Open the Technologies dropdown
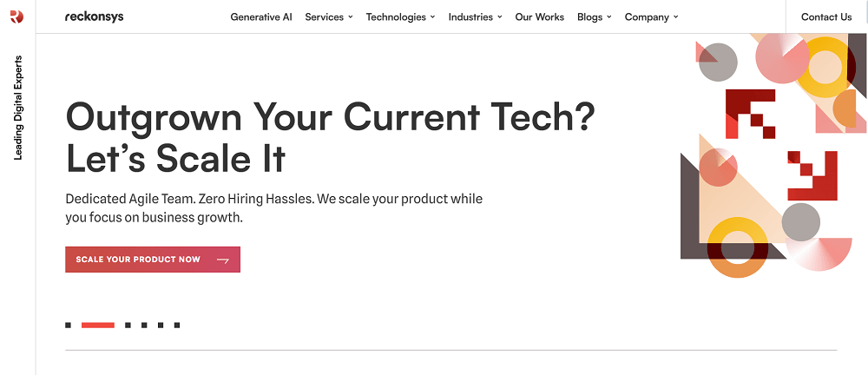 coord(400,16)
